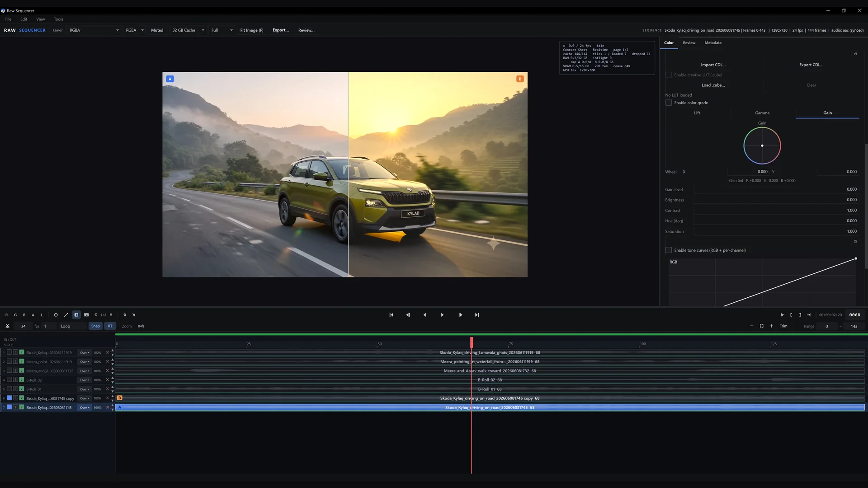Set the out point bracket
The width and height of the screenshot is (868, 488).
(800, 315)
